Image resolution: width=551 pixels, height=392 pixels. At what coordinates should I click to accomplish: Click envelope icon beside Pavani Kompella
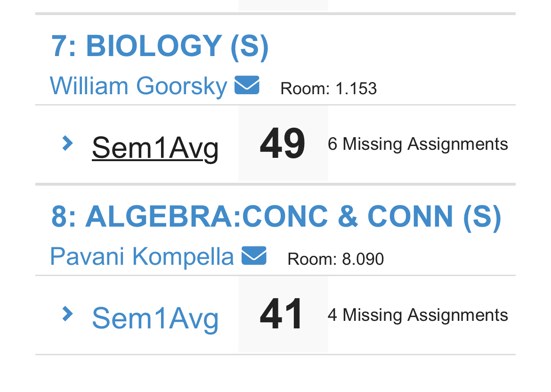[254, 256]
